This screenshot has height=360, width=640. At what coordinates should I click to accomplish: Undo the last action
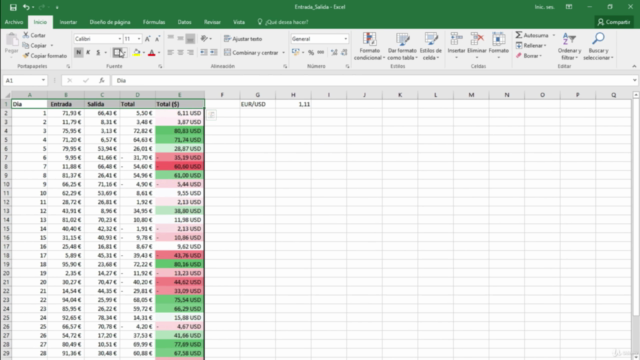point(26,7)
